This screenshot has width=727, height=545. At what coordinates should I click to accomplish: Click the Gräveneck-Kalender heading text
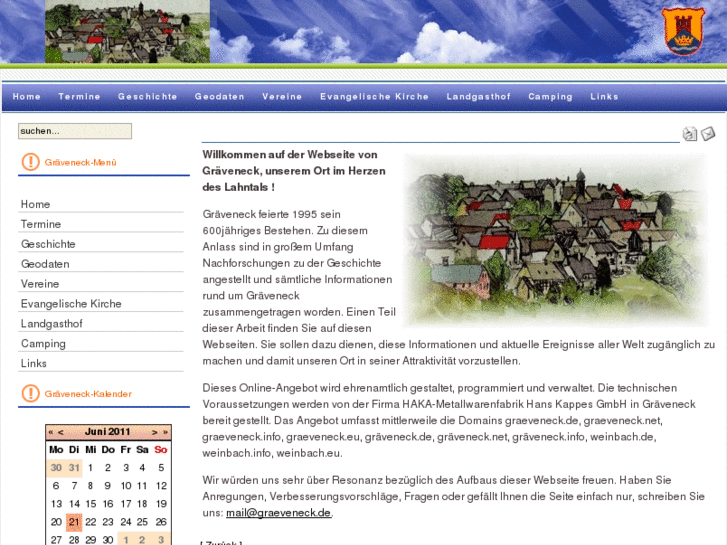[x=88, y=394]
